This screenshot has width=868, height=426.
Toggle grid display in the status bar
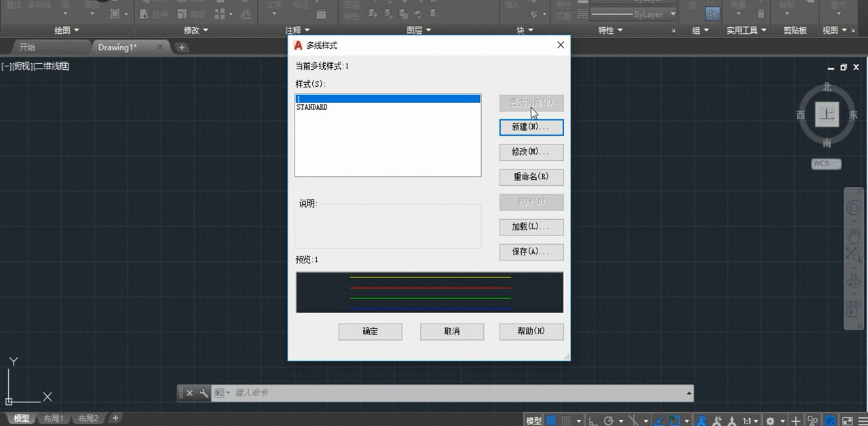(x=550, y=419)
